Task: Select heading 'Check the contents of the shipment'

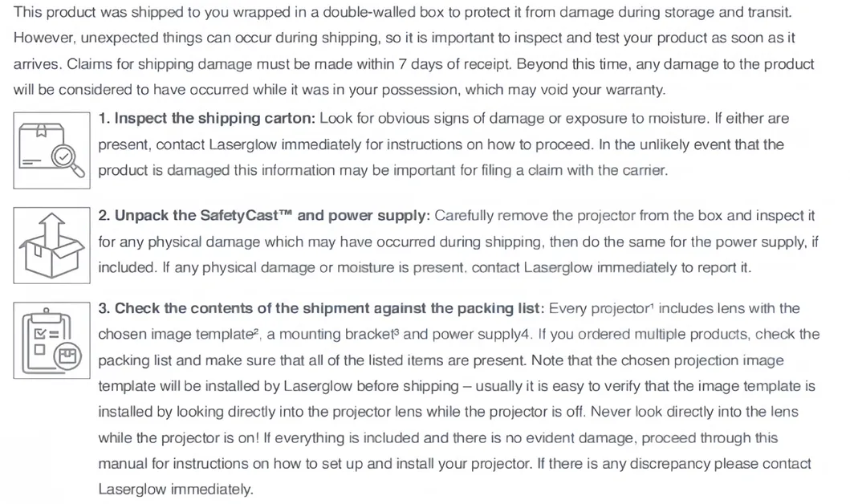Action: tap(321, 308)
